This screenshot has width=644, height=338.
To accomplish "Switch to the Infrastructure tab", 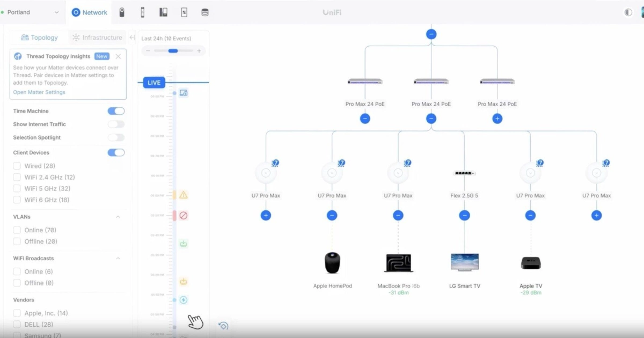I will pyautogui.click(x=97, y=38).
